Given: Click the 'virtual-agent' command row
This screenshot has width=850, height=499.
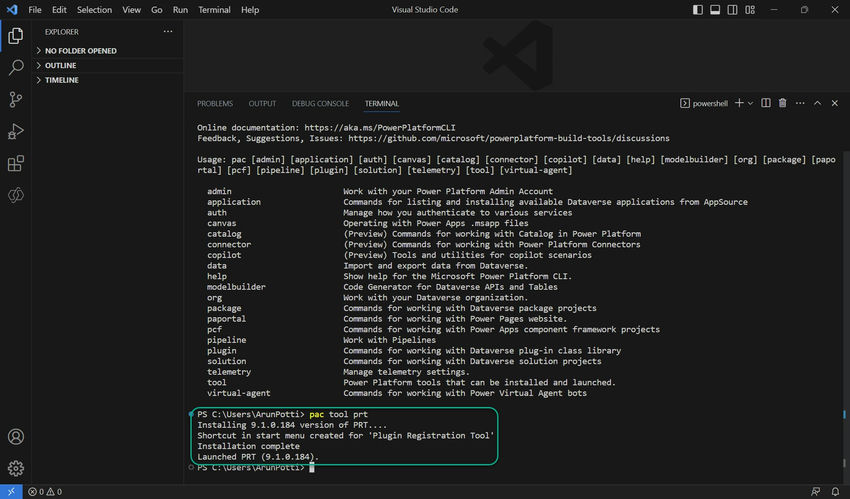Looking at the screenshot, I should coord(397,393).
